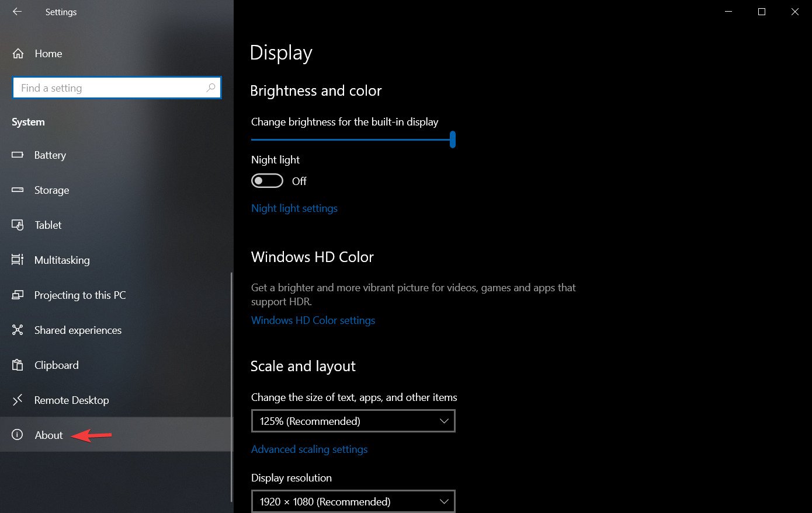Open the Storage settings page
812x513 pixels.
(x=116, y=190)
